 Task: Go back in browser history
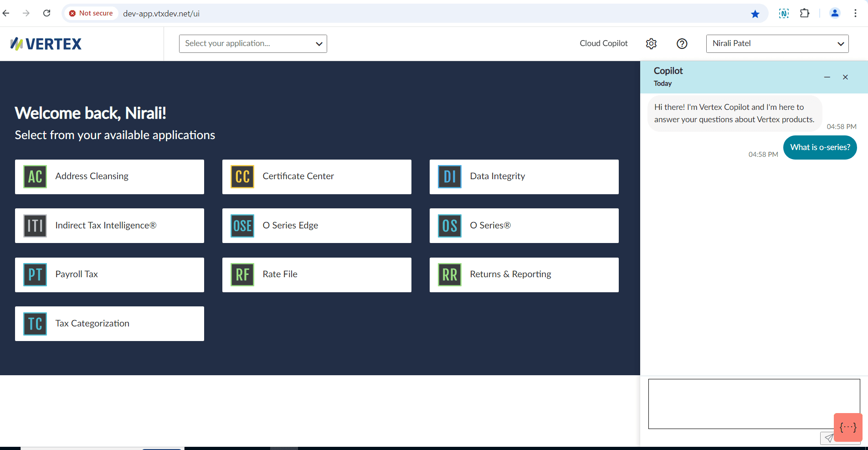[6, 13]
